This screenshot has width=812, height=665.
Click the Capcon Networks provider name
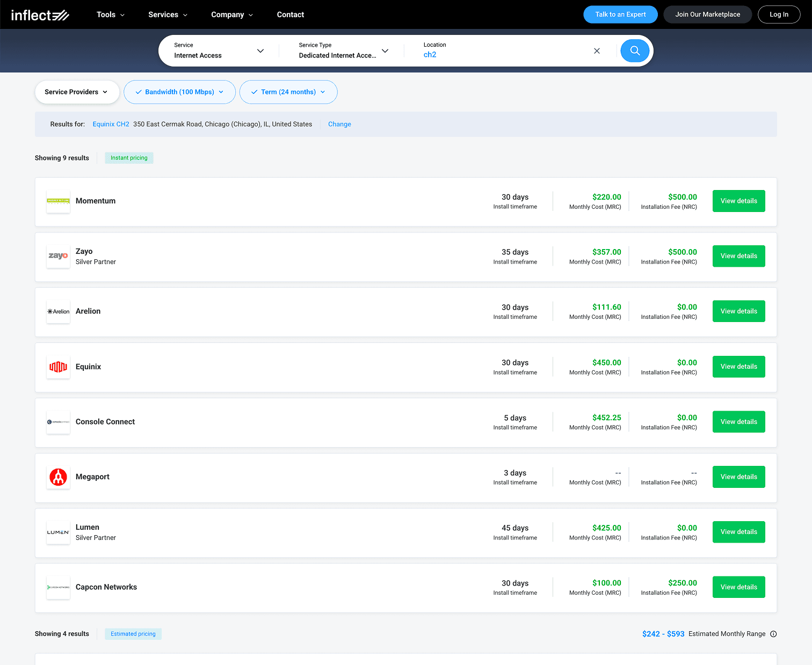click(x=106, y=587)
